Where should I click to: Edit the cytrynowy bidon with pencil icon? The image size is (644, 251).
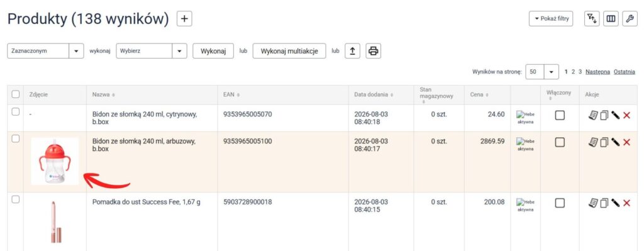click(x=615, y=116)
